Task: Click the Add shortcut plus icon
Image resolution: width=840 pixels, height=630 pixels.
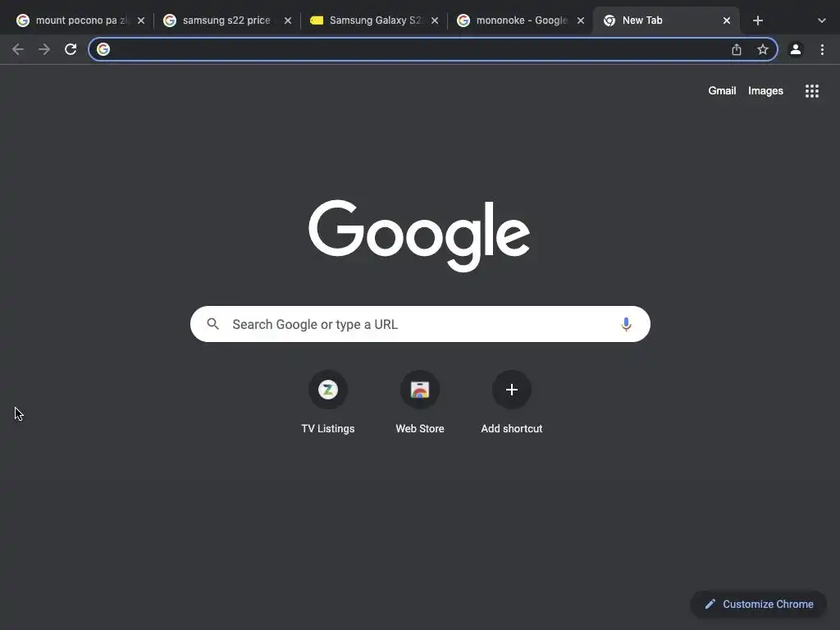Action: pyautogui.click(x=512, y=390)
